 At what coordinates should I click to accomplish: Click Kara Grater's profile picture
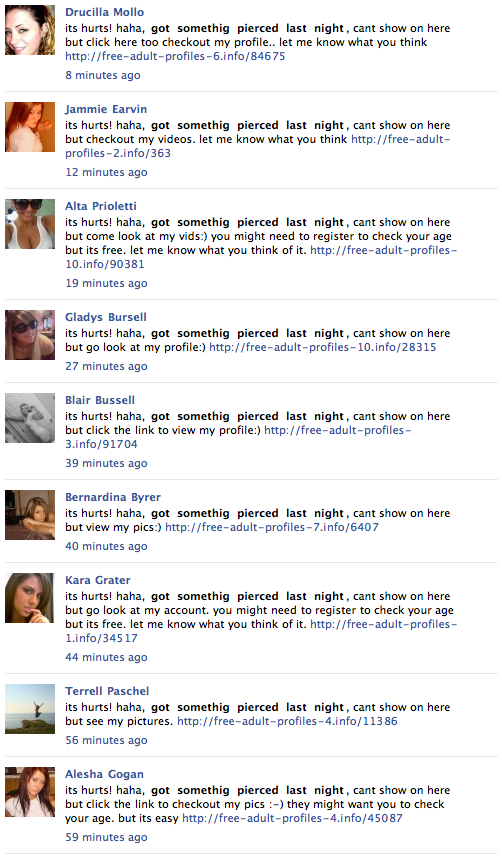coord(30,598)
